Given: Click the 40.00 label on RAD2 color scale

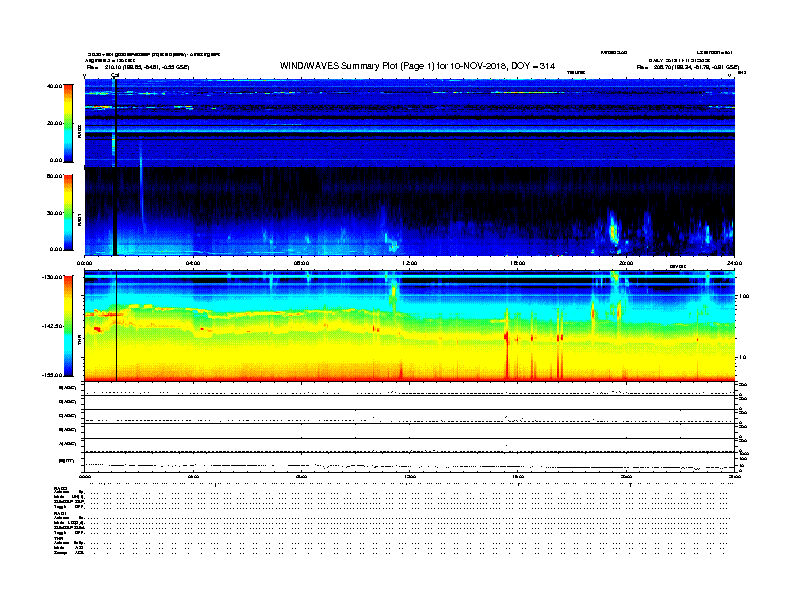Looking at the screenshot, I should (x=54, y=86).
